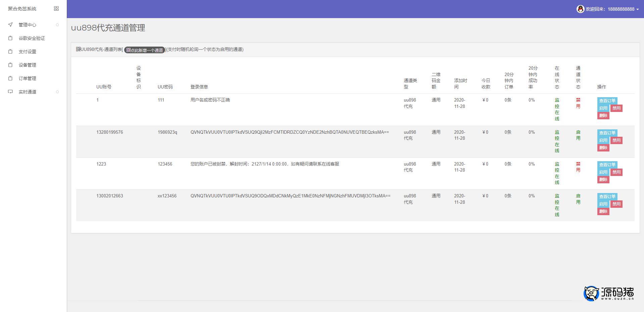Expand the 实时通道 sidebar submenu circle
Screen dimensions: 644x312
(x=57, y=92)
